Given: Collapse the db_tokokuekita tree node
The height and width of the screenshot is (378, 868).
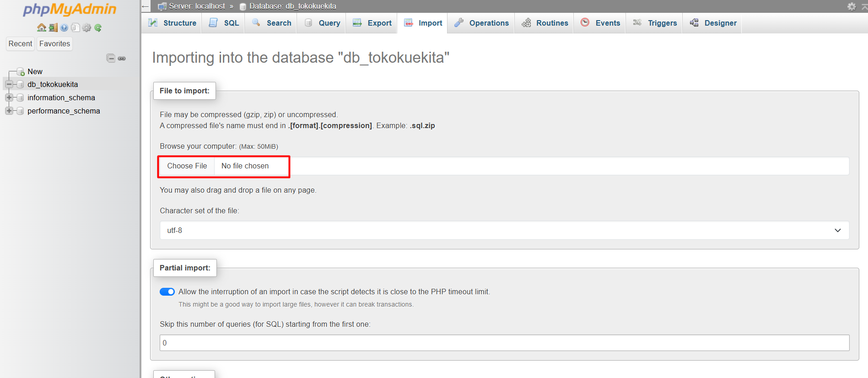Looking at the screenshot, I should tap(9, 84).
